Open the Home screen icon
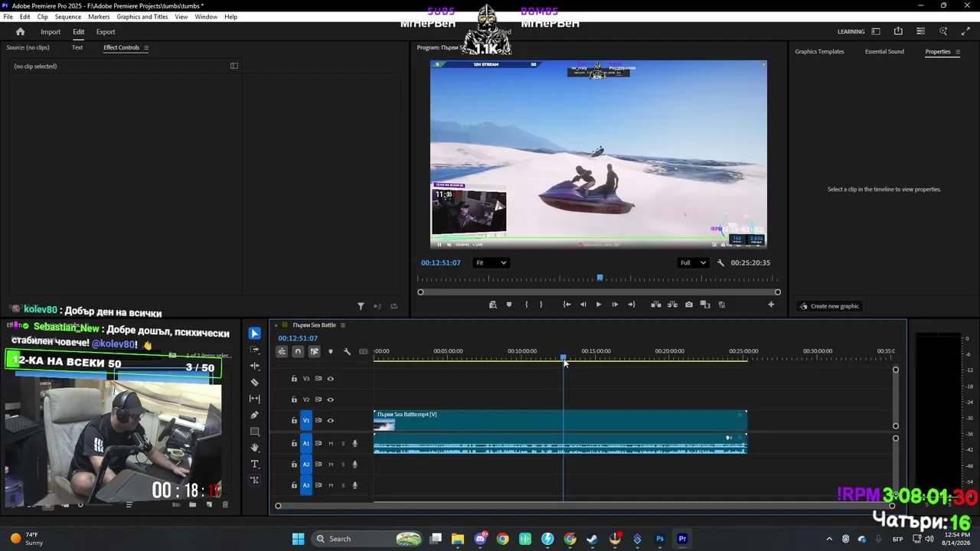The height and width of the screenshot is (551, 980). [21, 32]
